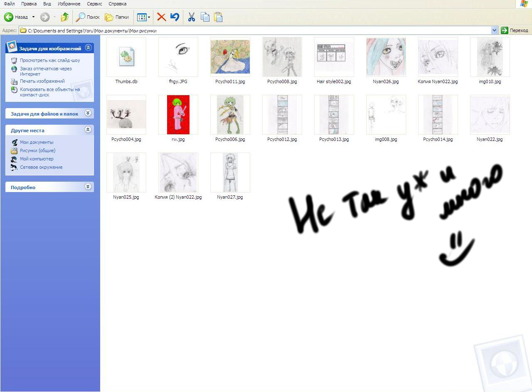This screenshot has width=532, height=392.
Task: Select the rw.jpg thumbnail
Action: (178, 115)
